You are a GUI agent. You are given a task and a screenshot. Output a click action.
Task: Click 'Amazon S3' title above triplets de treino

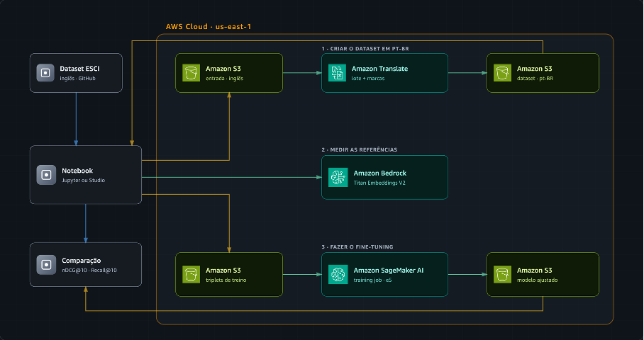223,271
